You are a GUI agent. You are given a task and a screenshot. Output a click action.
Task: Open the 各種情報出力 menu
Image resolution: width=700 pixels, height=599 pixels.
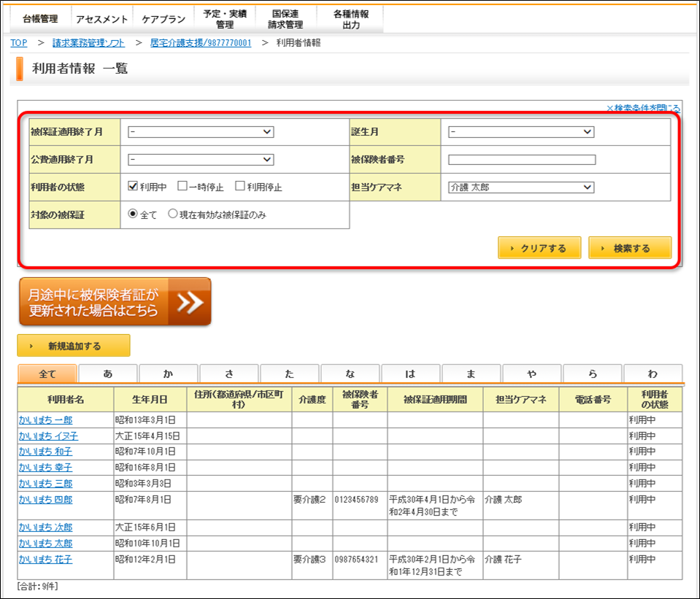tap(351, 19)
